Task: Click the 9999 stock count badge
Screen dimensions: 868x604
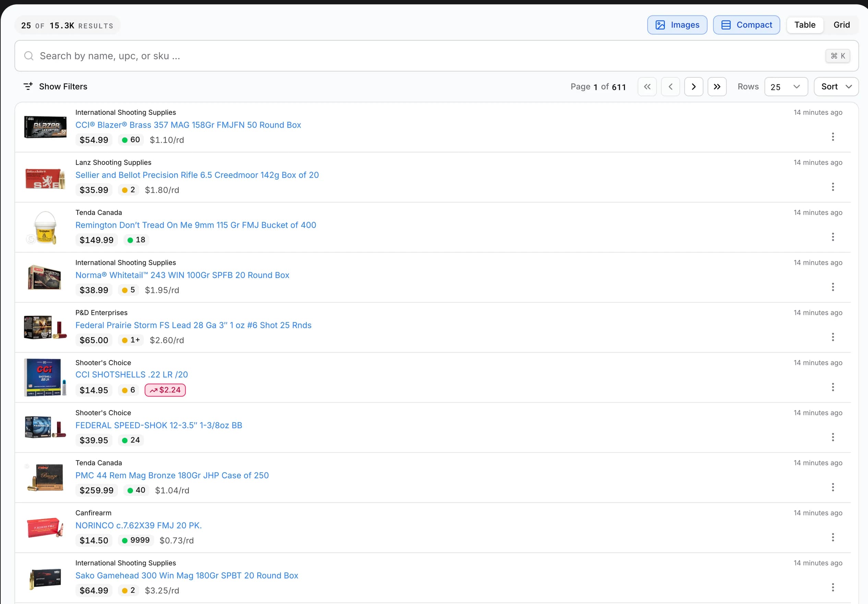Action: [136, 541]
